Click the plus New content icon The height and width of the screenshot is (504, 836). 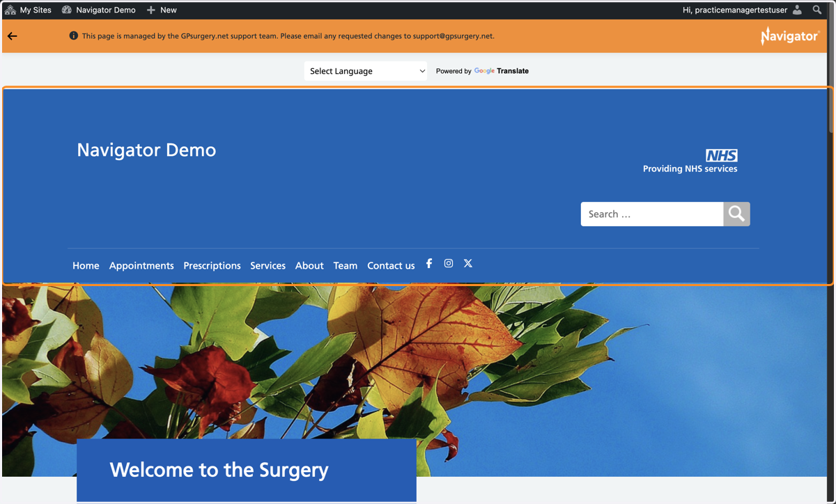[150, 10]
